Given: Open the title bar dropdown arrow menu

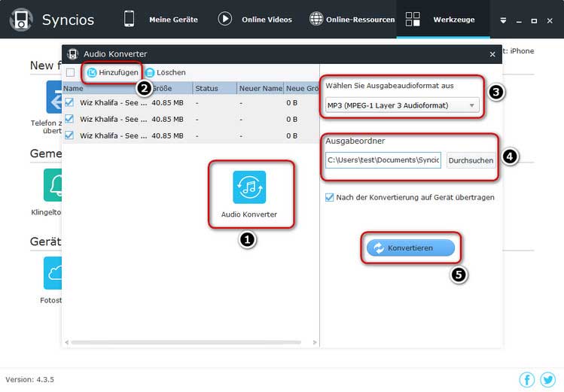Looking at the screenshot, I should coord(504,20).
